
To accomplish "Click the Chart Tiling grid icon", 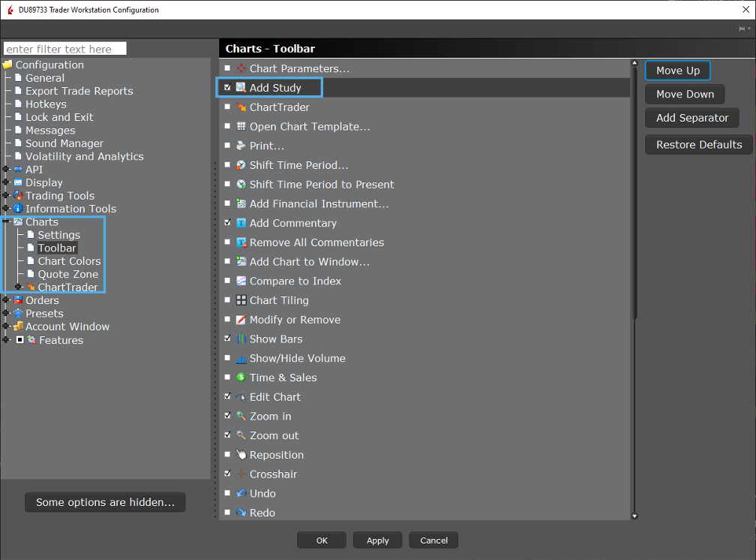I will tap(241, 300).
